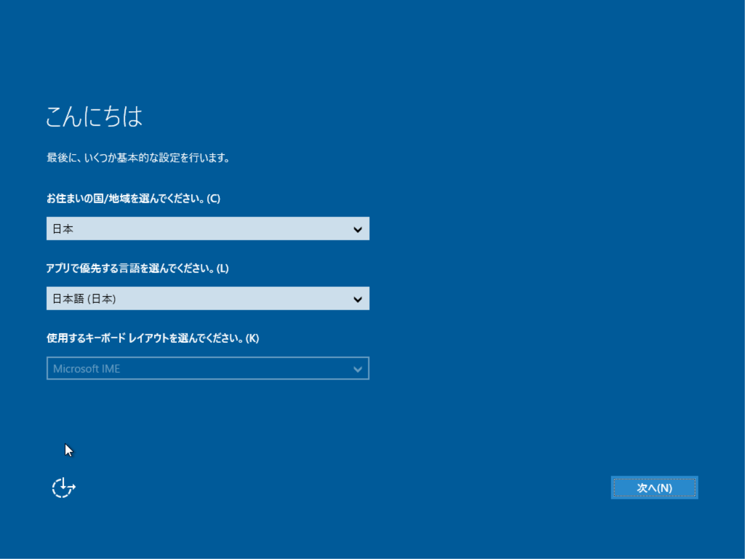This screenshot has height=560, width=746.
Task: Click the preferred language question label
Action: click(x=137, y=268)
